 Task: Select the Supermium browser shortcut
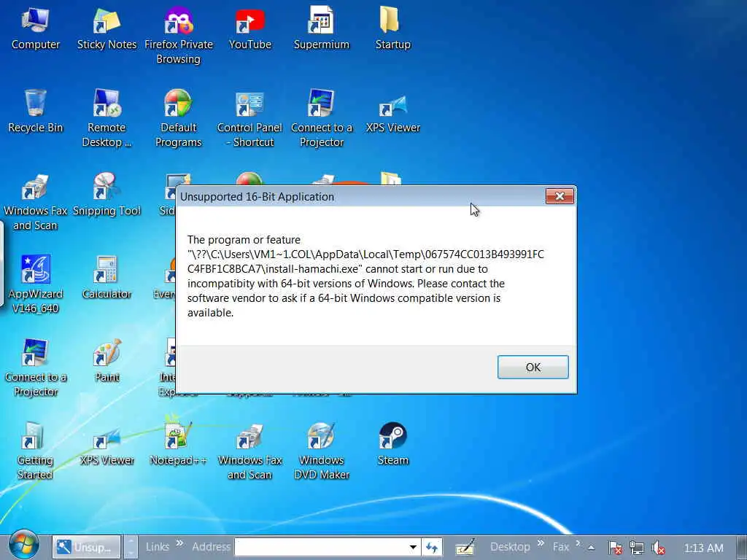click(321, 28)
